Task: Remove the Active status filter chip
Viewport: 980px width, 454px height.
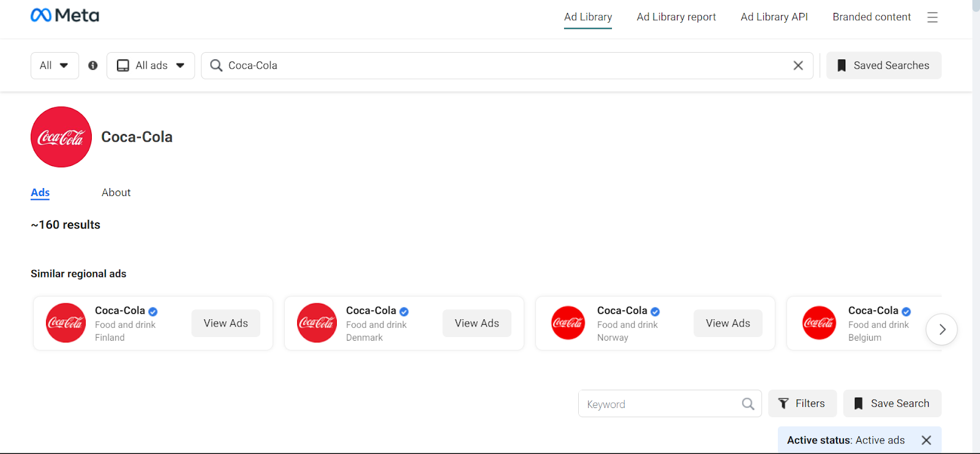Action: click(x=926, y=440)
